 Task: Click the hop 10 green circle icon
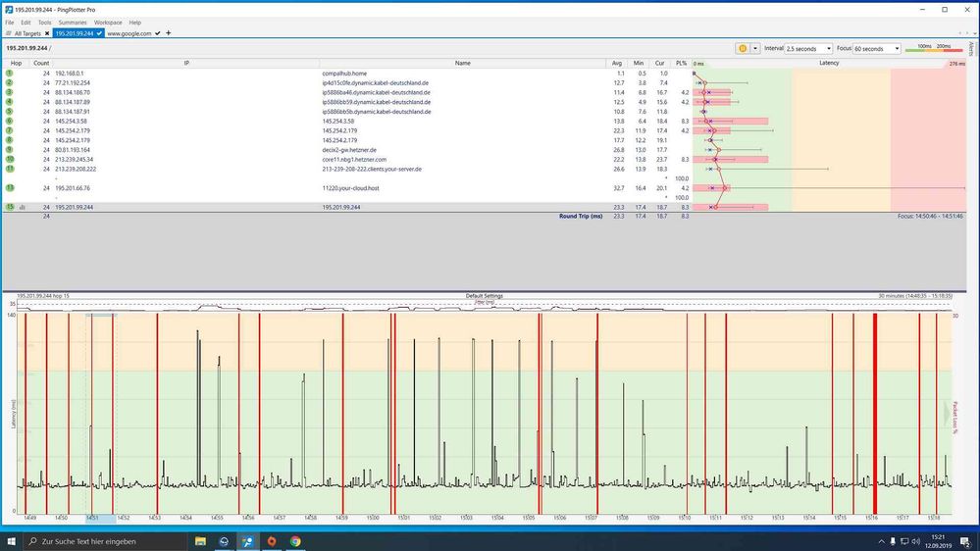[10, 159]
